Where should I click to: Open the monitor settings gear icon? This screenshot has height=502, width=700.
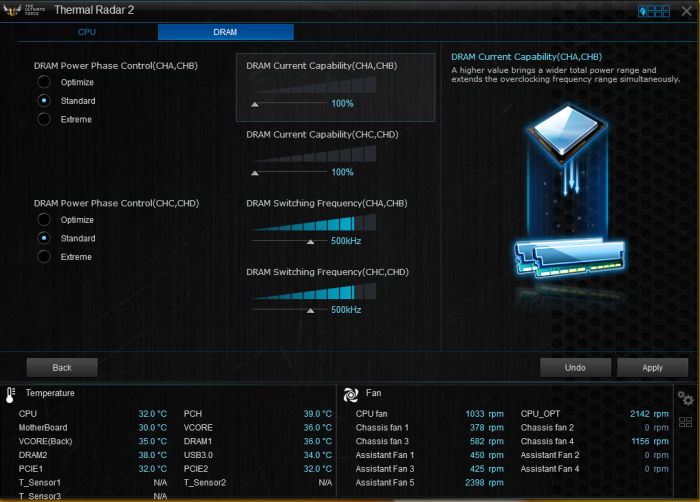(685, 398)
